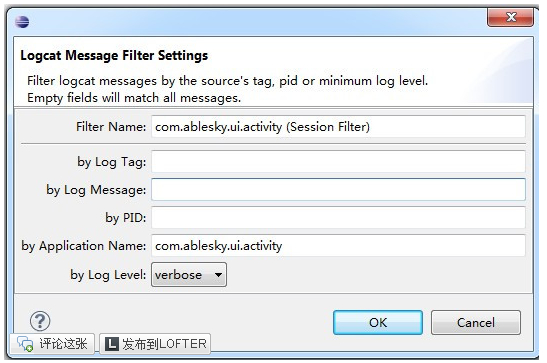The image size is (547, 363).
Task: Click the Cancel button
Action: (x=476, y=323)
